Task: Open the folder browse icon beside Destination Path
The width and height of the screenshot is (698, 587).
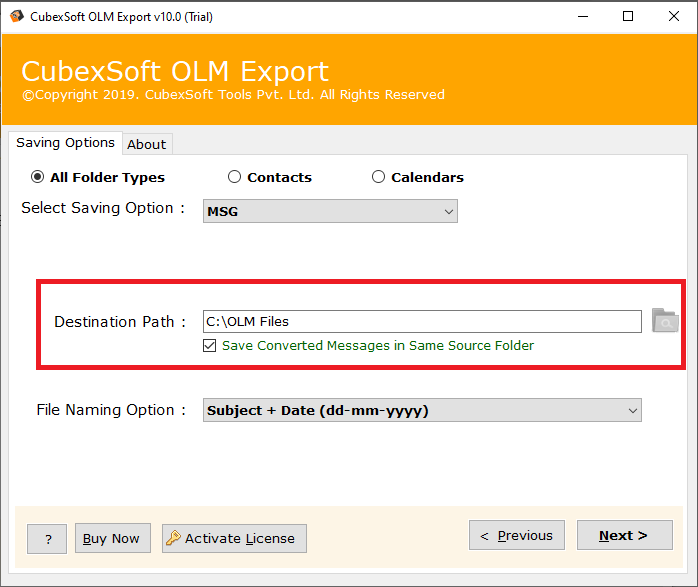Action: tap(665, 320)
